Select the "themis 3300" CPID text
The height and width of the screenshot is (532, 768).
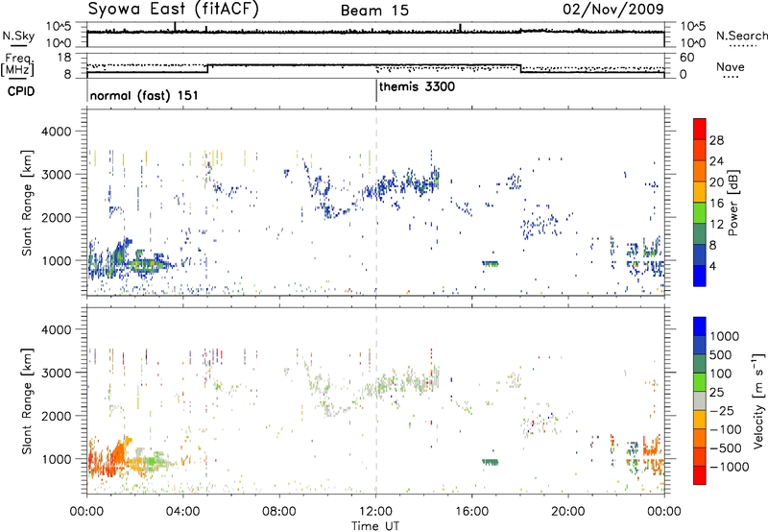(x=417, y=86)
